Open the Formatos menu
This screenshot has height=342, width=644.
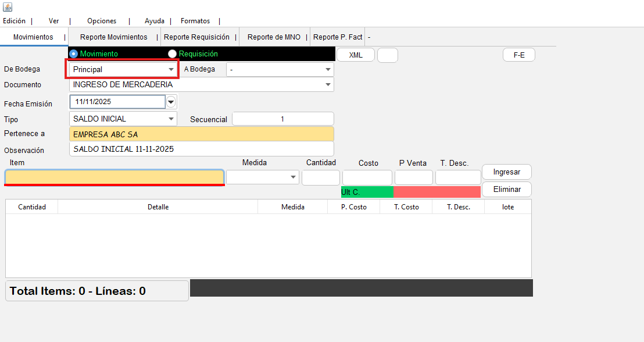(x=195, y=21)
